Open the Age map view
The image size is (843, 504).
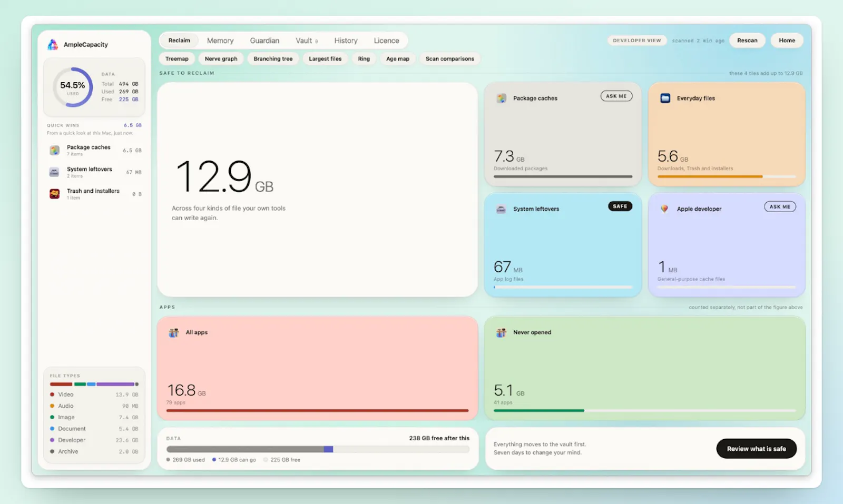398,59
